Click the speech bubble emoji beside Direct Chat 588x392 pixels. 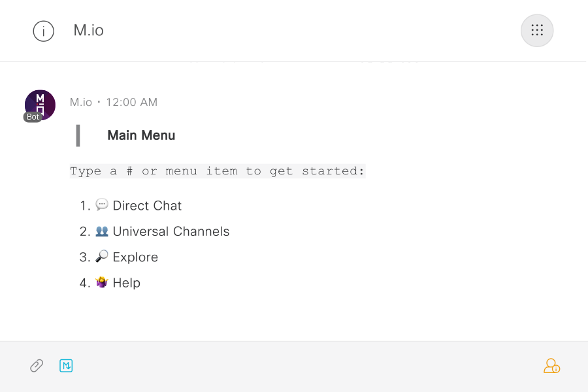102,205
